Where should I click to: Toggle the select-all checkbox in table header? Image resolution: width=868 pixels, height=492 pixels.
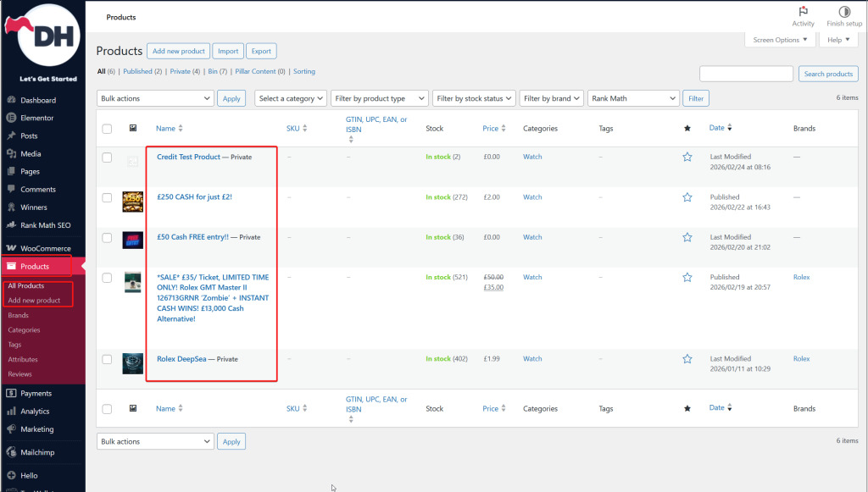click(x=107, y=129)
